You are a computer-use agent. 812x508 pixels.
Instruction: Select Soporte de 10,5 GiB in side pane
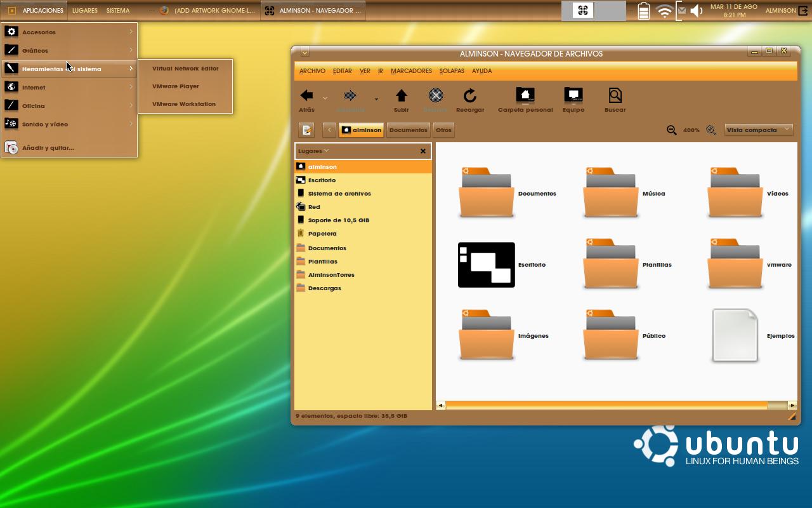click(363, 220)
